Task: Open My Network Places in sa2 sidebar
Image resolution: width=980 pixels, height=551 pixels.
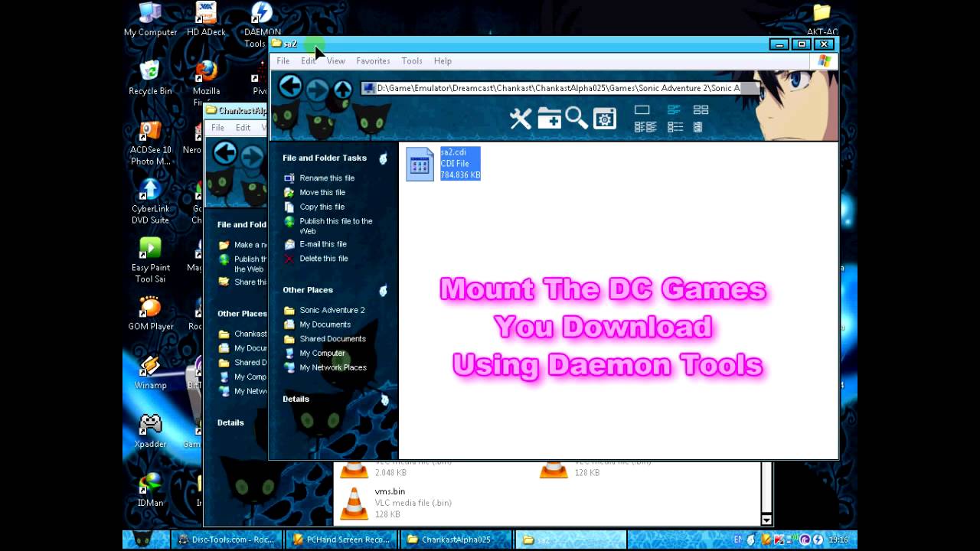Action: 333,368
